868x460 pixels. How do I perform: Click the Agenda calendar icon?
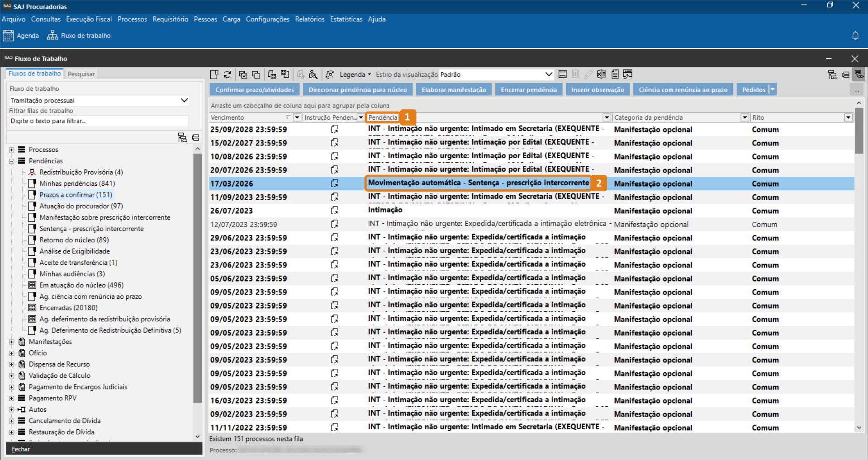8,36
